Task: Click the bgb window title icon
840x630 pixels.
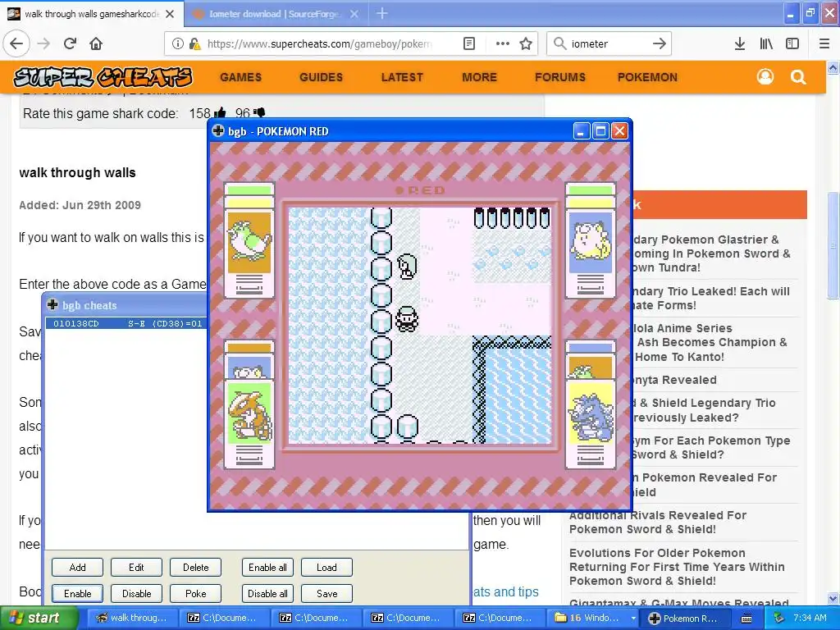Action: pyautogui.click(x=218, y=130)
